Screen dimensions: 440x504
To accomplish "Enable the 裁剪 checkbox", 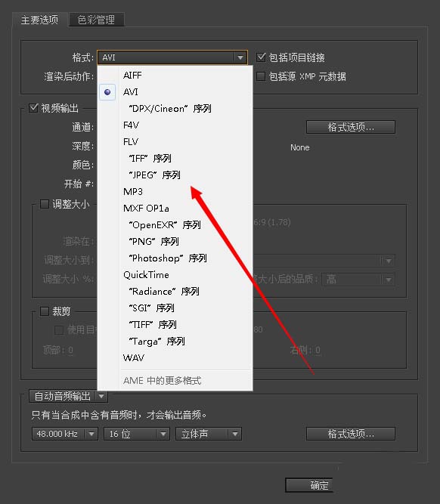I will pos(45,311).
